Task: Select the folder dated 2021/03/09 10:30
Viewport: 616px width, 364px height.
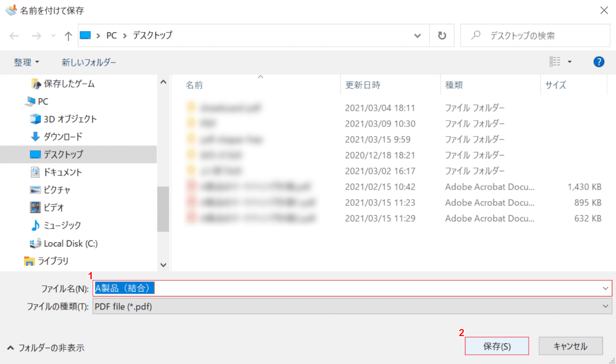Action: [394, 124]
